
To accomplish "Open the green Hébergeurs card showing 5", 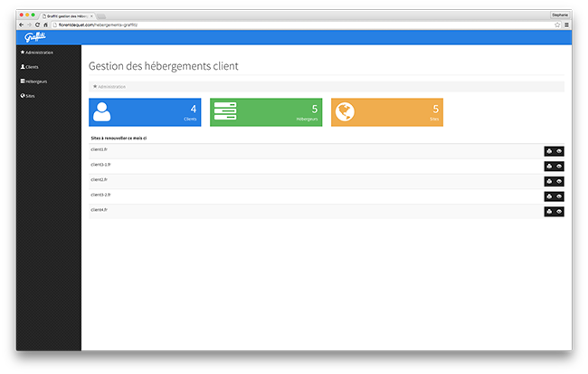I will [x=266, y=112].
